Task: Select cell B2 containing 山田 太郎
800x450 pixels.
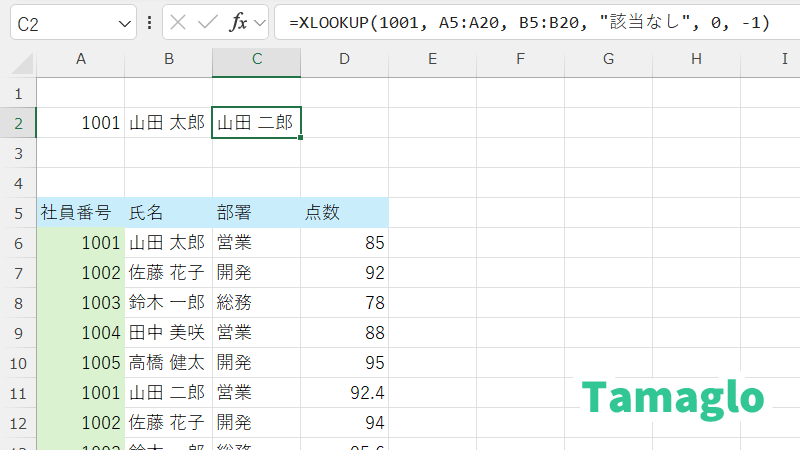Action: point(168,123)
